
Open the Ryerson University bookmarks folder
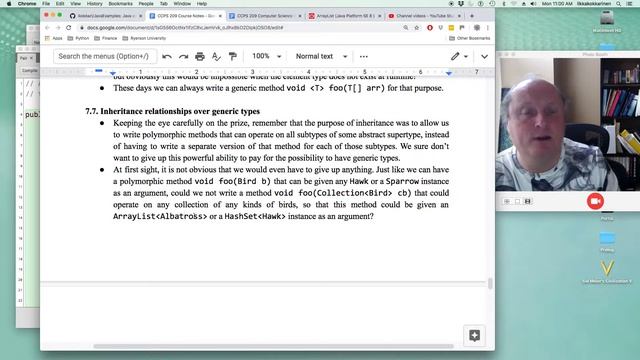144,38
